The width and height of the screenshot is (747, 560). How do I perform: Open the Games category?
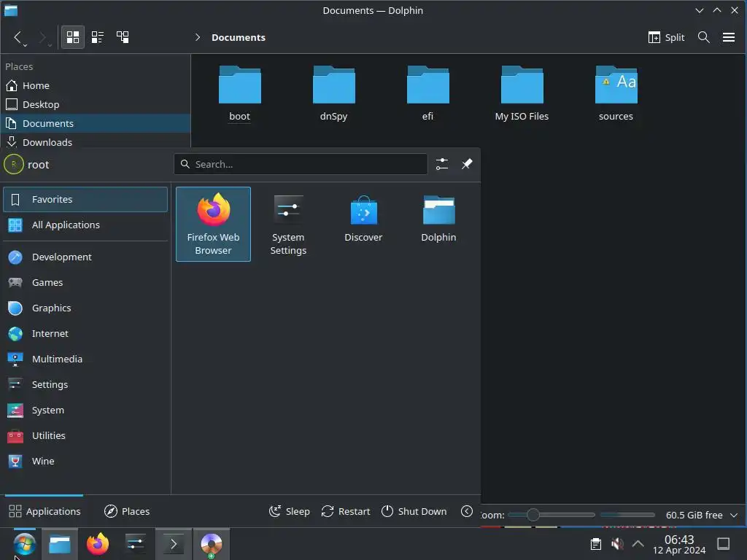click(x=85, y=282)
